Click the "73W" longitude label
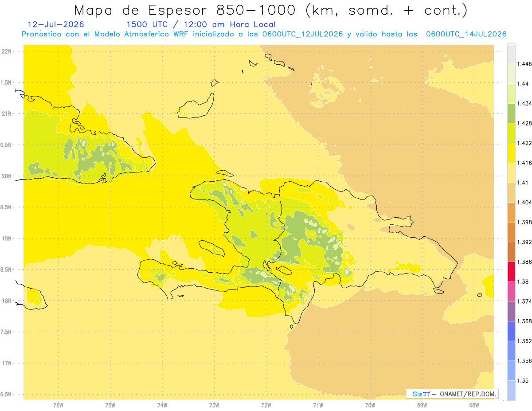This screenshot has height=411, width=532. coord(214,405)
